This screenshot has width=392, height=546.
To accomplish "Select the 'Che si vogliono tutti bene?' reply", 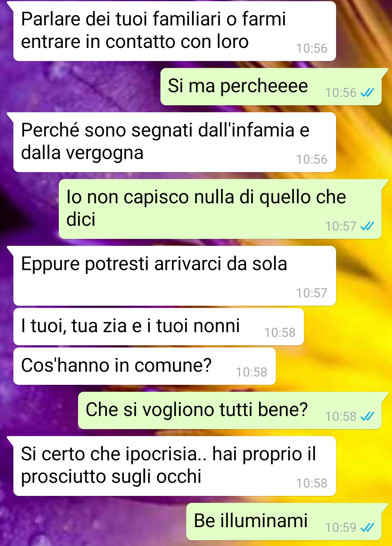I will click(230, 411).
